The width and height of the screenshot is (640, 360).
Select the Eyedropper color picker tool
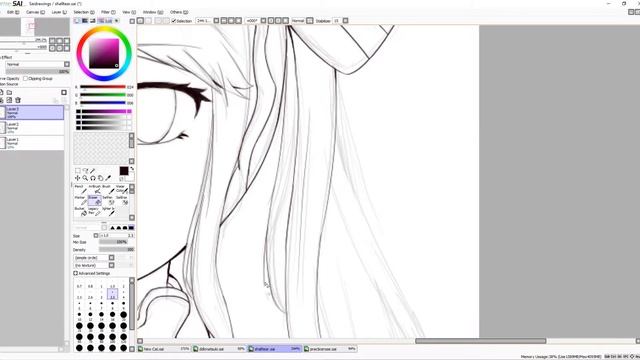[108, 178]
